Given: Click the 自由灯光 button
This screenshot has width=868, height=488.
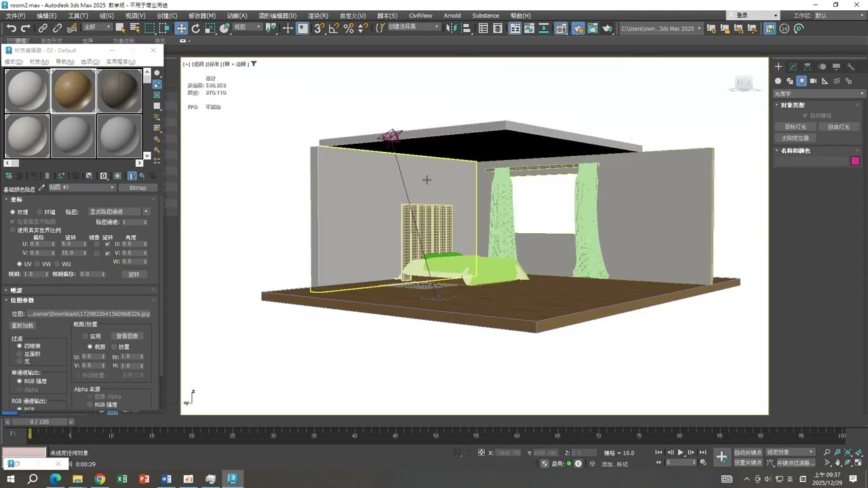Looking at the screenshot, I should point(839,127).
